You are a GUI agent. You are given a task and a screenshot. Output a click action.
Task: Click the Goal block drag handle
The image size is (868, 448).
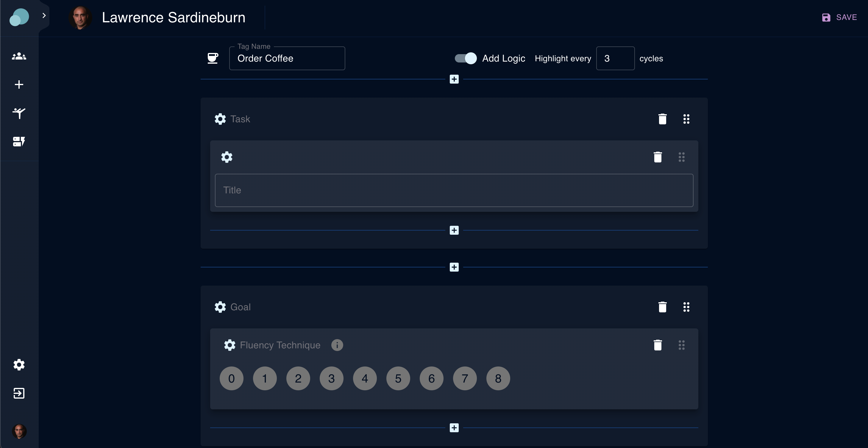click(686, 307)
